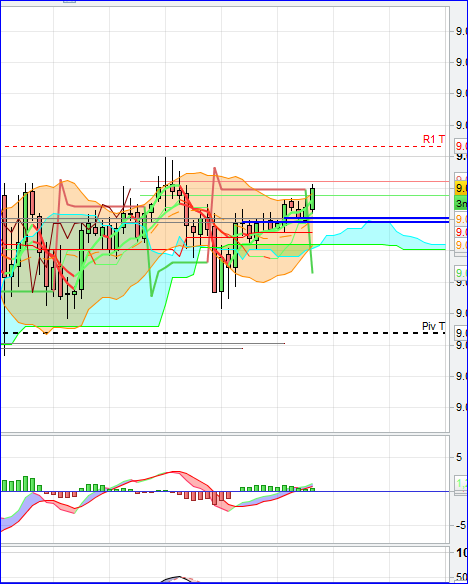Select the light green MACD value tag
468x584 pixels.
(x=461, y=484)
